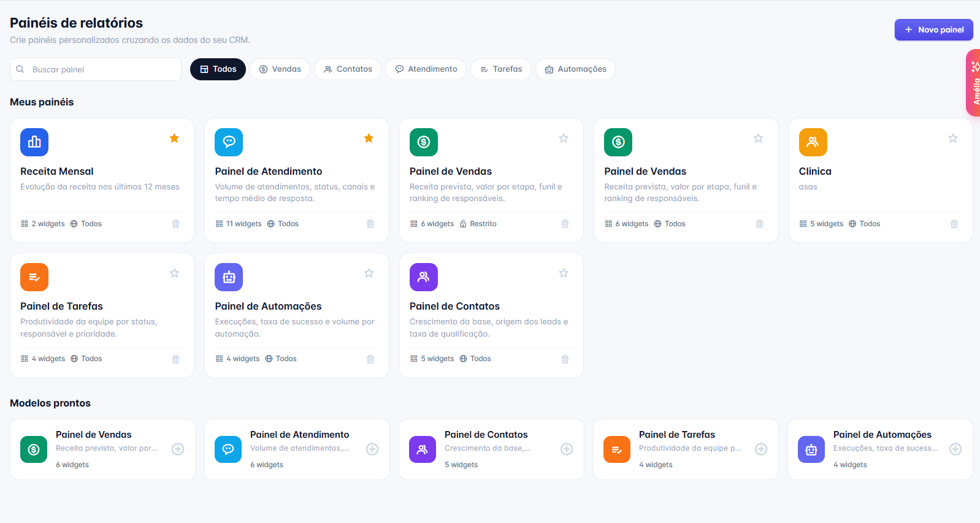Open the Clinica panel title

pos(815,172)
